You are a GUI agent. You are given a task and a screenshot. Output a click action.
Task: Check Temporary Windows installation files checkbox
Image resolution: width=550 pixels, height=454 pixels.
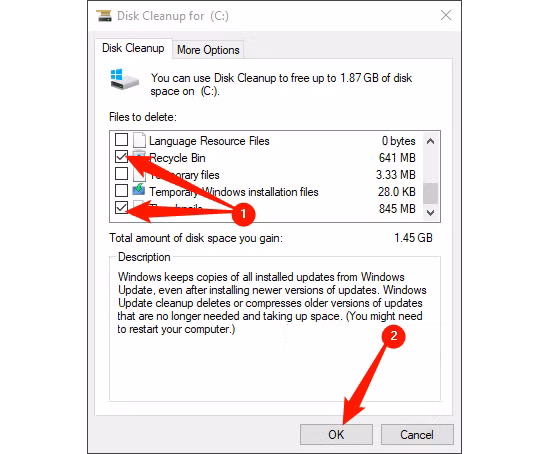[121, 191]
